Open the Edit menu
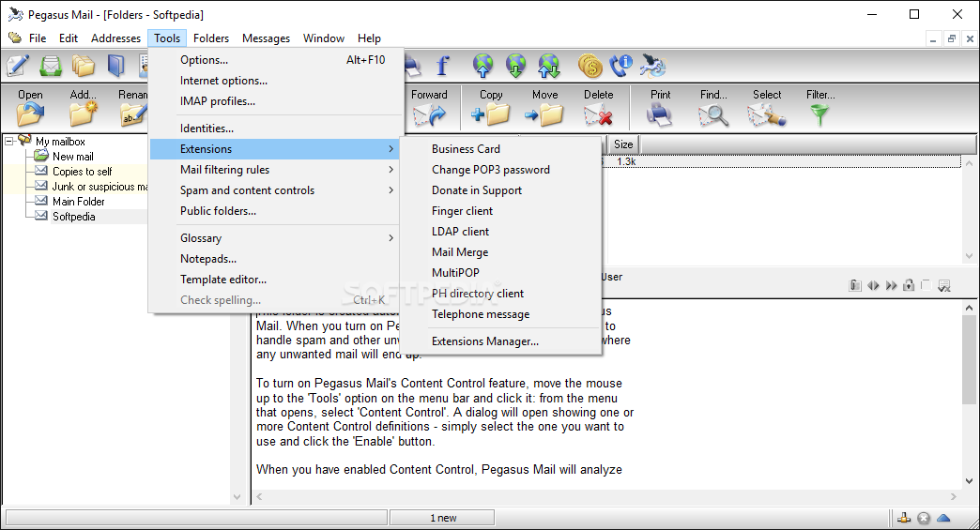980x530 pixels. (69, 38)
